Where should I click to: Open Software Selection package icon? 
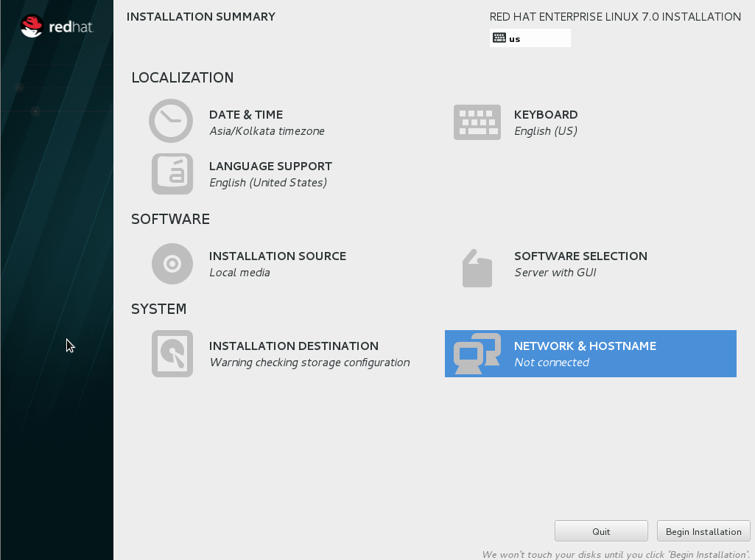point(477,268)
